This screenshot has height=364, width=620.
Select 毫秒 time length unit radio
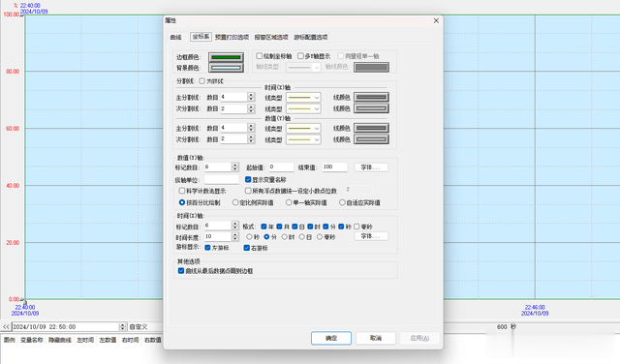tap(320, 237)
